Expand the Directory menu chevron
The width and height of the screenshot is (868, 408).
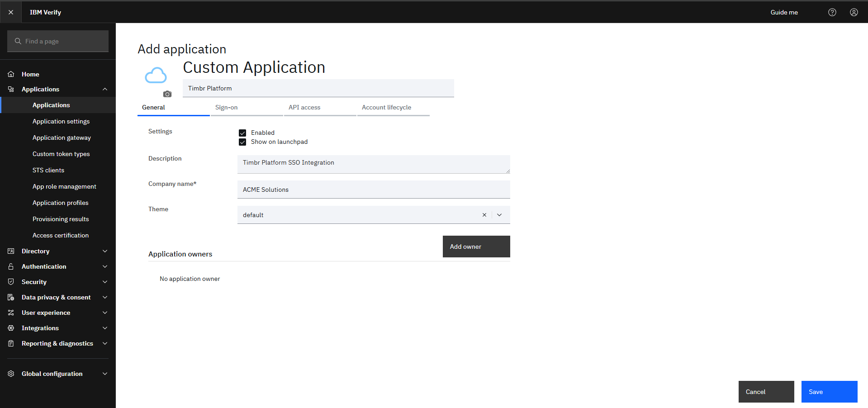click(105, 251)
